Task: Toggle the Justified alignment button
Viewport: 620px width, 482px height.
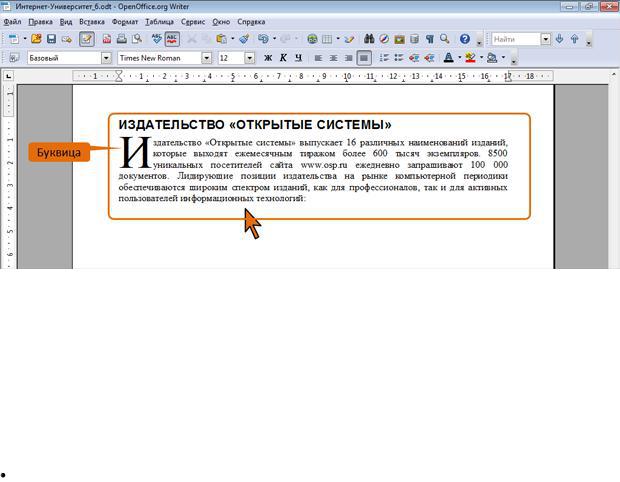Action: [364, 58]
